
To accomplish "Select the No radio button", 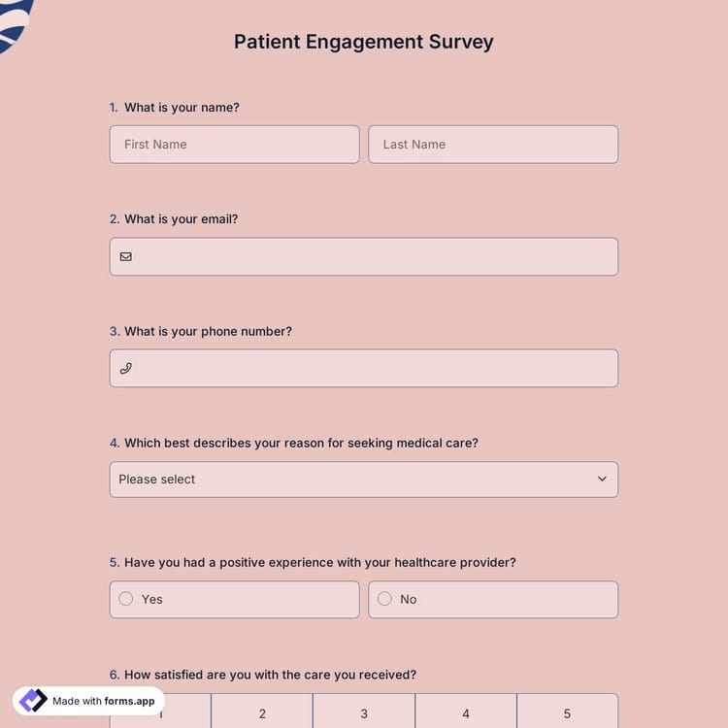I will point(384,599).
